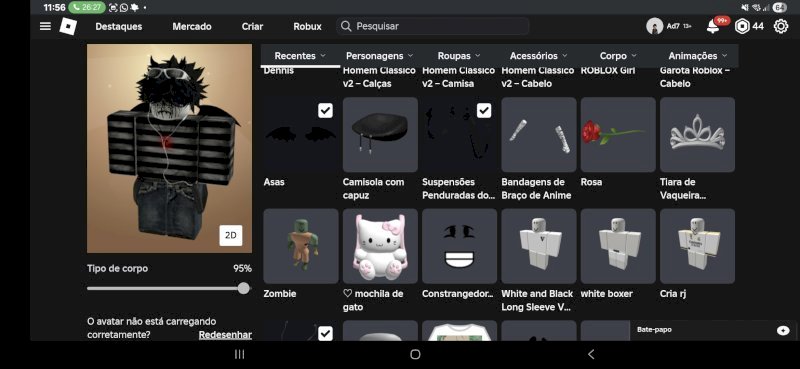800x369 pixels.
Task: Open the notifications bell
Action: (713, 27)
